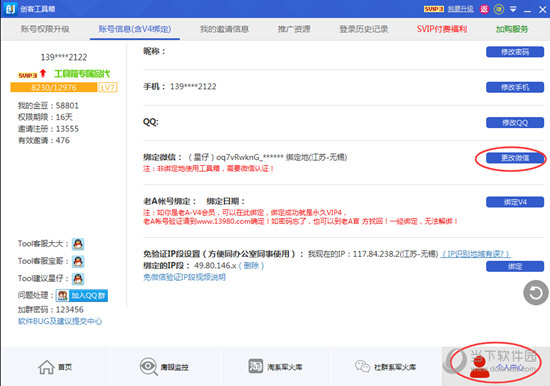The width and height of the screenshot is (550, 386).
Task: Click the 绑定V4 button
Action: (515, 202)
